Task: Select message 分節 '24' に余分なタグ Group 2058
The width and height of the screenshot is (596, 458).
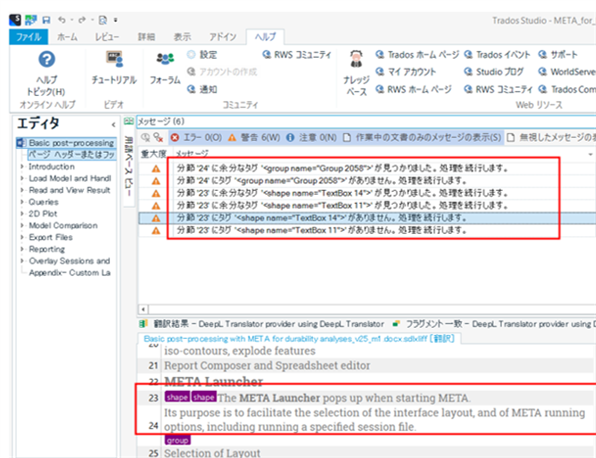Action: [342, 168]
